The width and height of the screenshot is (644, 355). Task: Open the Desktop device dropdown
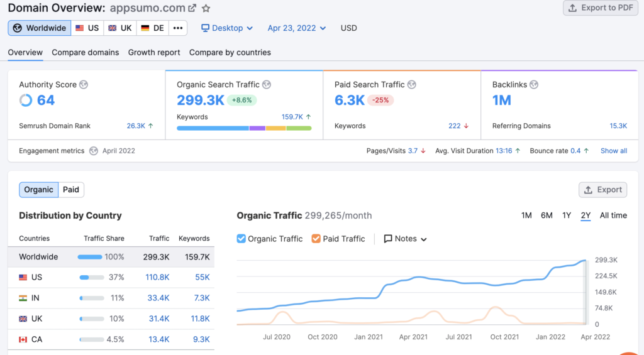click(x=226, y=28)
